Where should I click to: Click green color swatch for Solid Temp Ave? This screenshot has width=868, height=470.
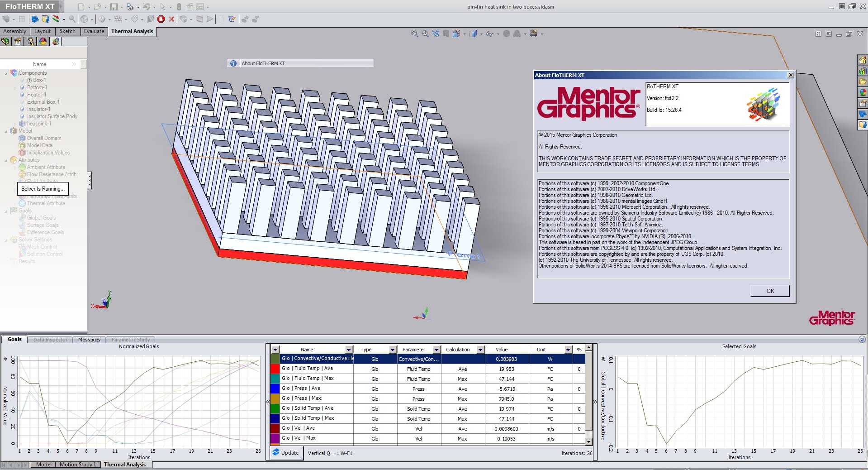pyautogui.click(x=275, y=408)
